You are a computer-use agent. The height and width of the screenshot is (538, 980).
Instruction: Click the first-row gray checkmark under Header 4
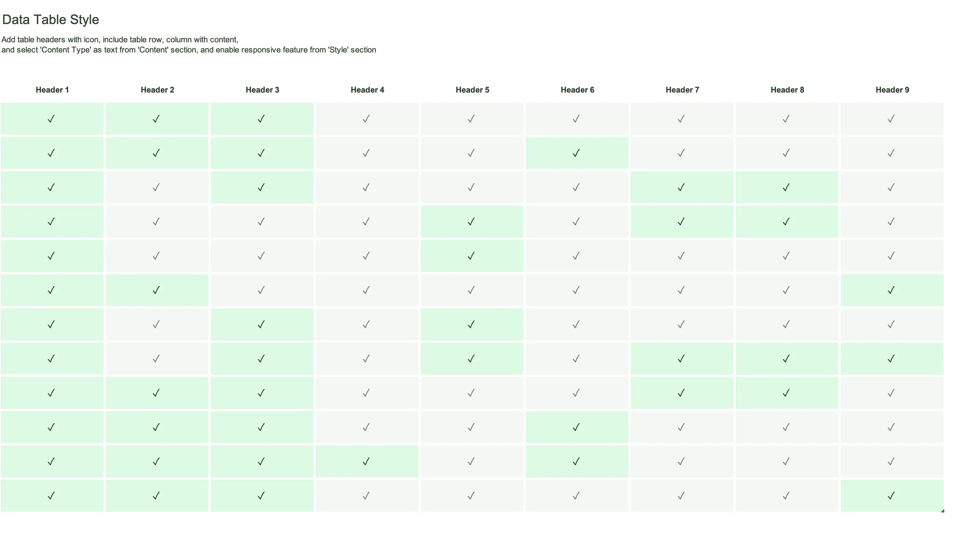click(366, 119)
